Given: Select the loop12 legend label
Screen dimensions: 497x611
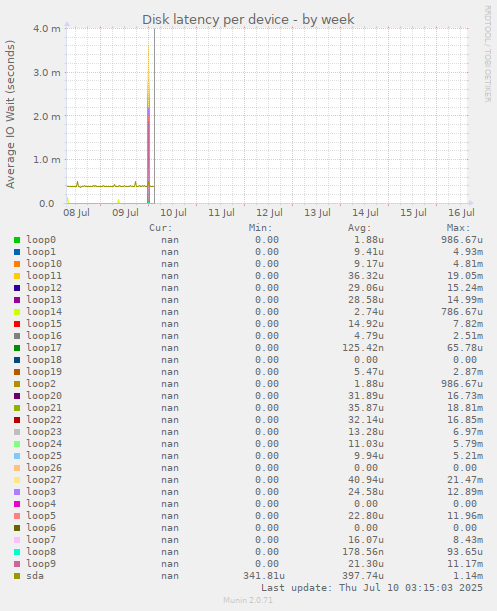Looking at the screenshot, I should click(44, 288).
